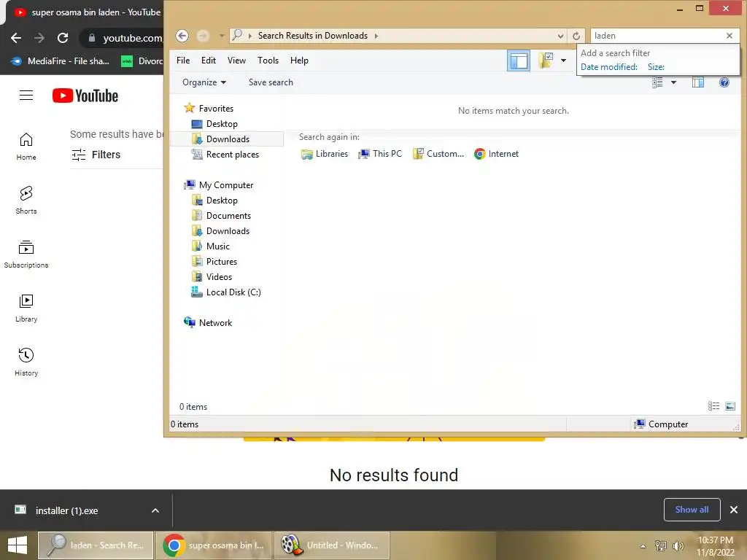Change the view with the view icon

pos(657,82)
